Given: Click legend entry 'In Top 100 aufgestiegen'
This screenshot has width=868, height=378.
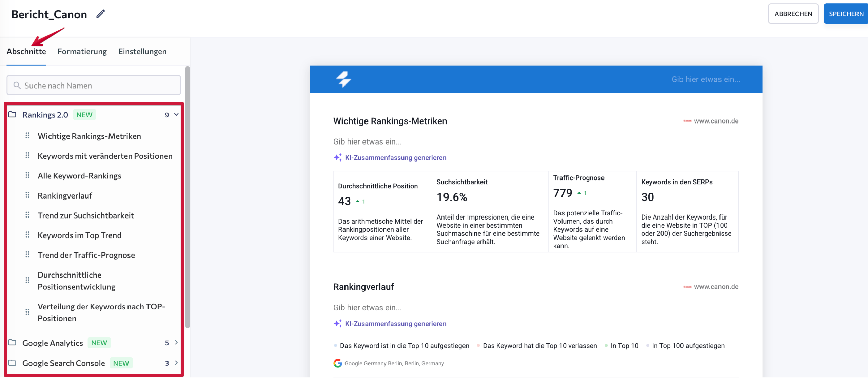Looking at the screenshot, I should [688, 345].
